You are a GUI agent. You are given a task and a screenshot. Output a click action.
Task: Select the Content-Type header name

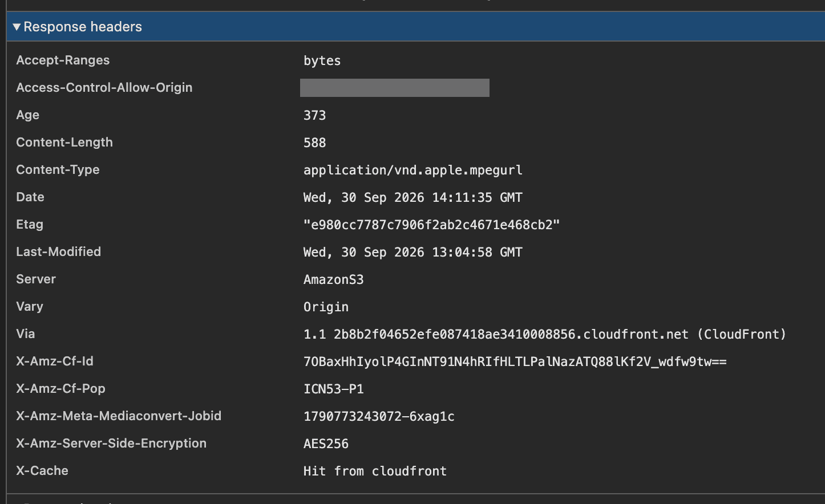point(58,170)
